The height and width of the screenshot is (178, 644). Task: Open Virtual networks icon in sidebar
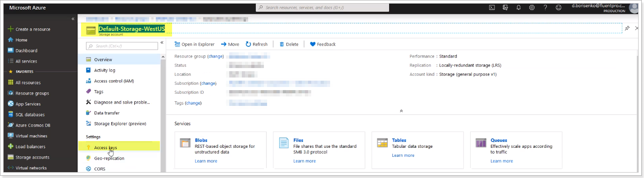(11, 168)
